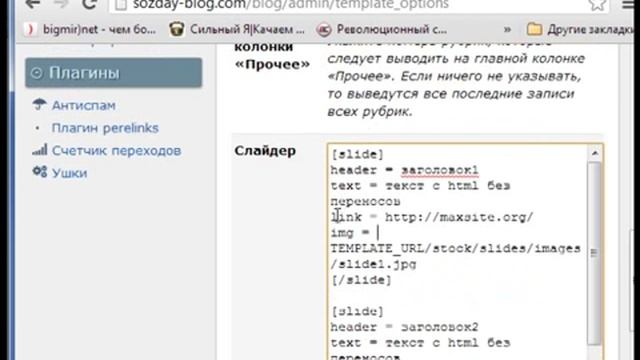This screenshot has width=640, height=360.
Task: Open Ушки plugin link
Action: coord(69,173)
